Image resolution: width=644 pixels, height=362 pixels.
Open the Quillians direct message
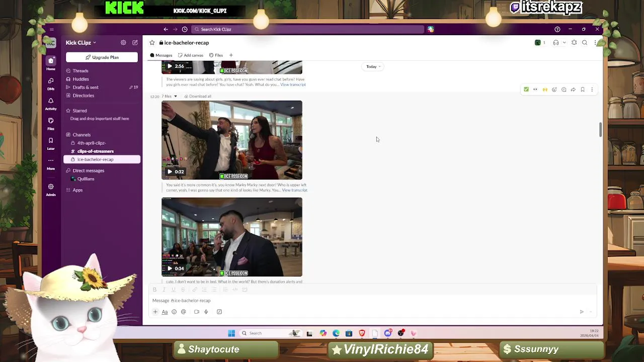point(86,178)
